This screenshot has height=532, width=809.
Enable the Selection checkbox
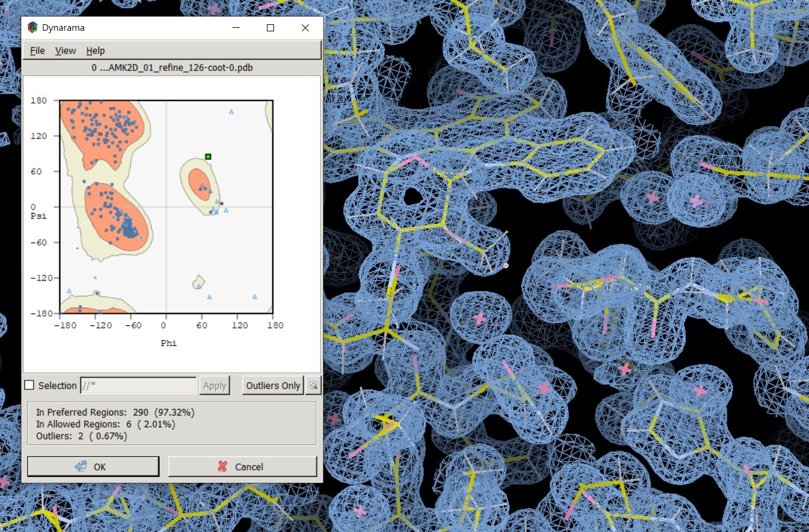(x=29, y=385)
